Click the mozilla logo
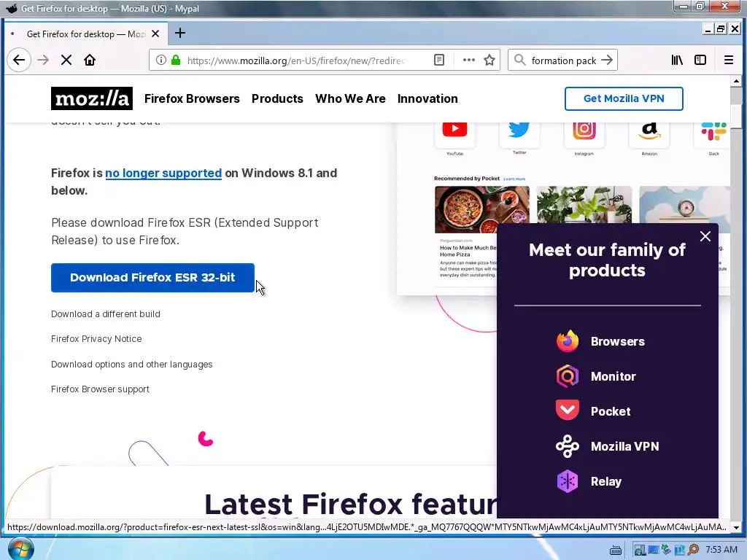Viewport: 747px width, 560px height. tap(92, 98)
